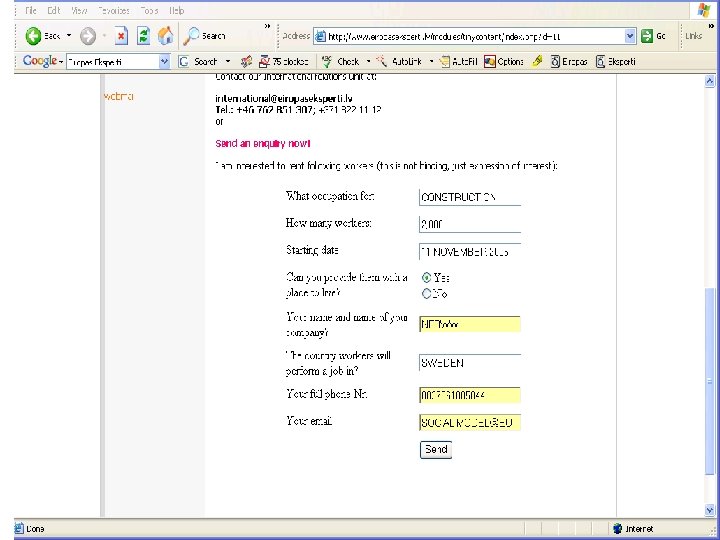
Task: Click the name and company field
Action: 470,324
